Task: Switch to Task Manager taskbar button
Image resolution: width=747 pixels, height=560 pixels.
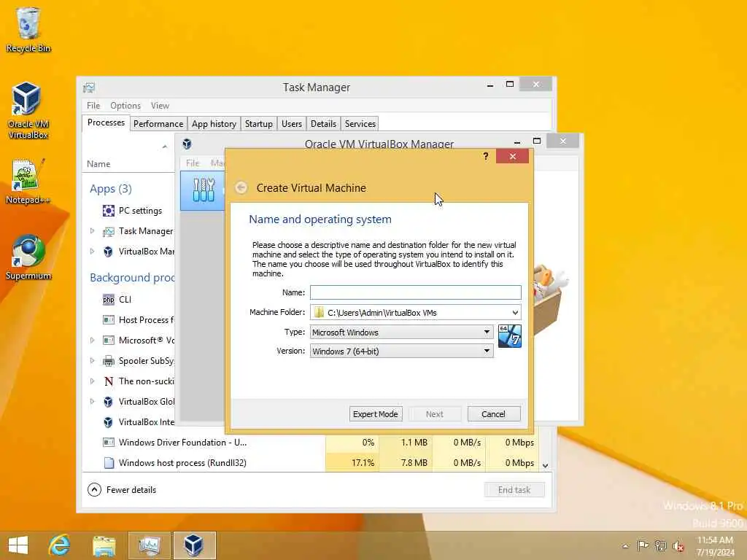Action: (149, 545)
